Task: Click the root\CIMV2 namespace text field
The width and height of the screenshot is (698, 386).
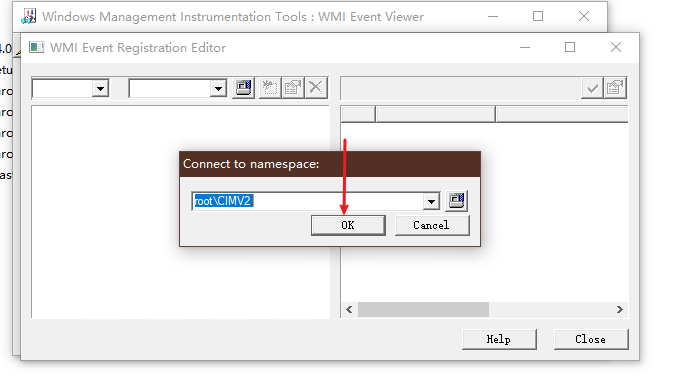Action: tap(307, 201)
